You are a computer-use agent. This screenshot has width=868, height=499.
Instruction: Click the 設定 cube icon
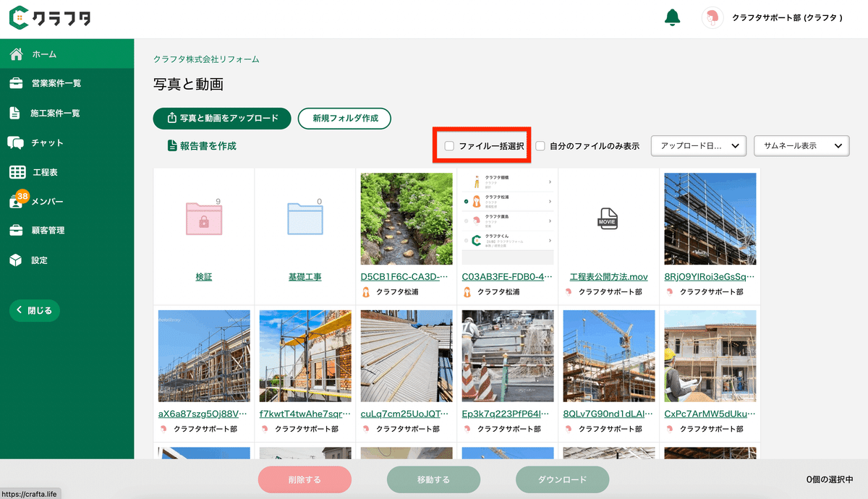coord(16,260)
